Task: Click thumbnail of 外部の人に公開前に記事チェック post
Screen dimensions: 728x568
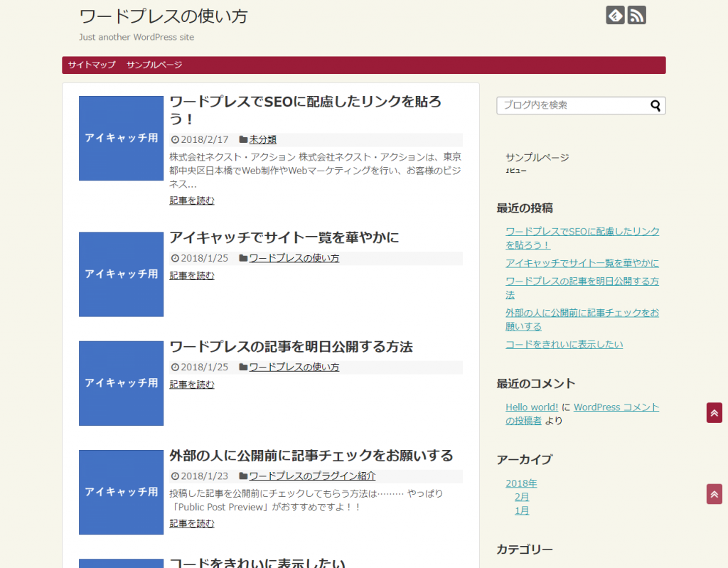Action: tap(121, 493)
